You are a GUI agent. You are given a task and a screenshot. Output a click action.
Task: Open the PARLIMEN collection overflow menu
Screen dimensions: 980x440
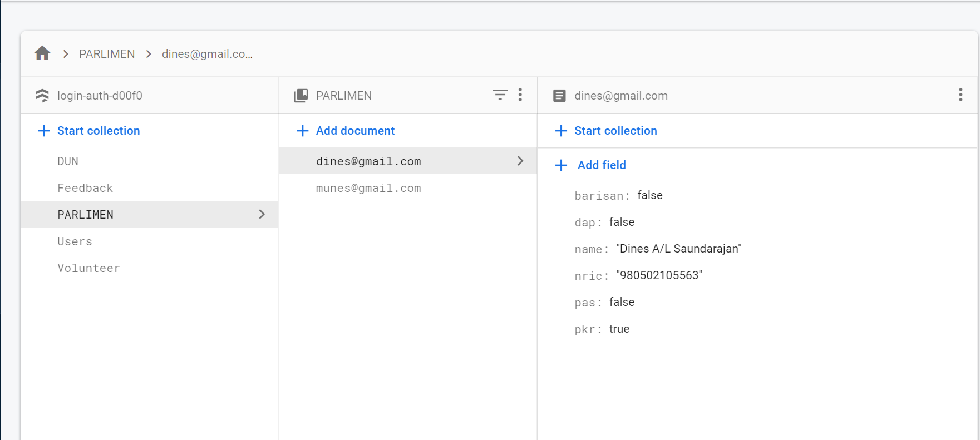click(520, 95)
